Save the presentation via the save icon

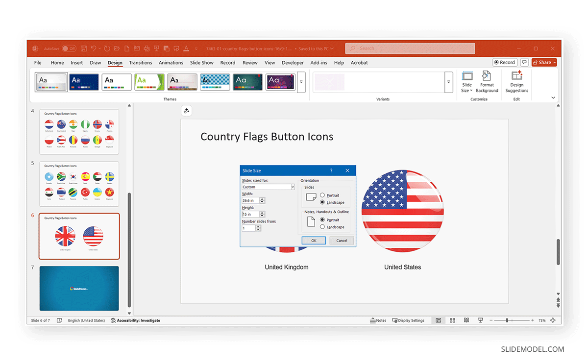[x=84, y=48]
